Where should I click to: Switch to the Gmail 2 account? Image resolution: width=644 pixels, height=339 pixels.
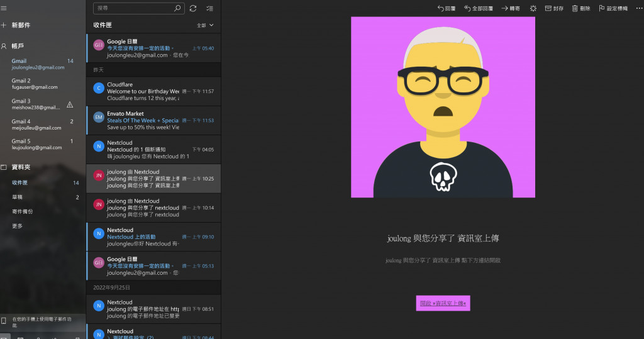42,84
